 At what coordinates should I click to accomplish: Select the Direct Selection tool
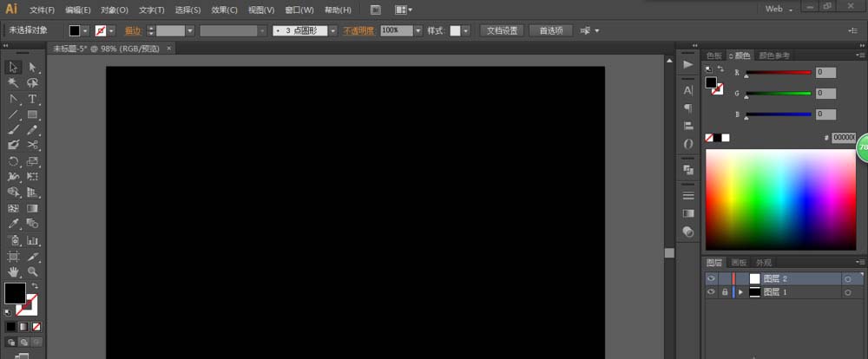33,68
